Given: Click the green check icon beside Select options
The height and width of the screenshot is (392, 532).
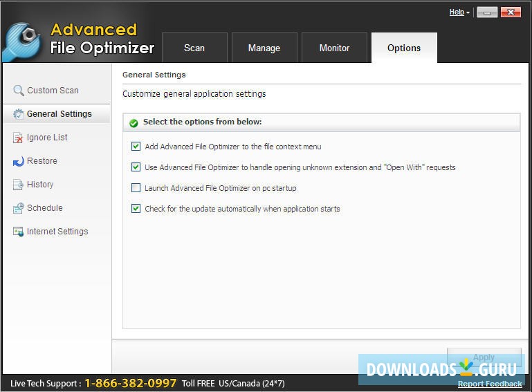Looking at the screenshot, I should [134, 123].
